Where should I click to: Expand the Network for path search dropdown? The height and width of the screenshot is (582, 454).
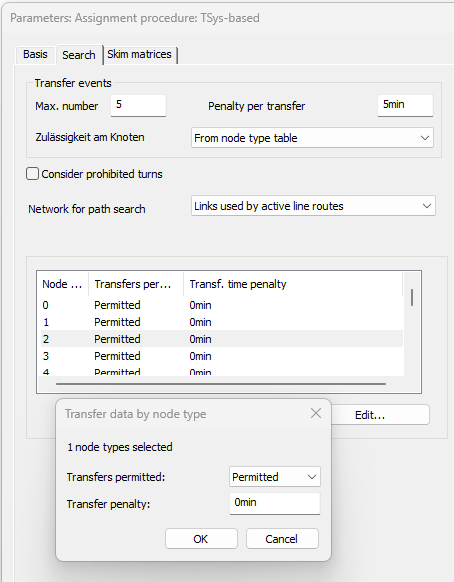tap(313, 206)
